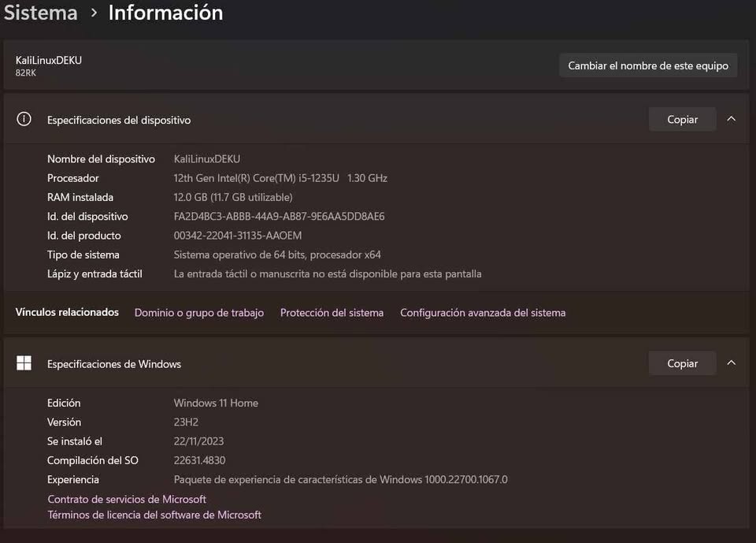Select the Especificaciones del dispositivo header text
Screen dimensions: 756x543
[119, 120]
